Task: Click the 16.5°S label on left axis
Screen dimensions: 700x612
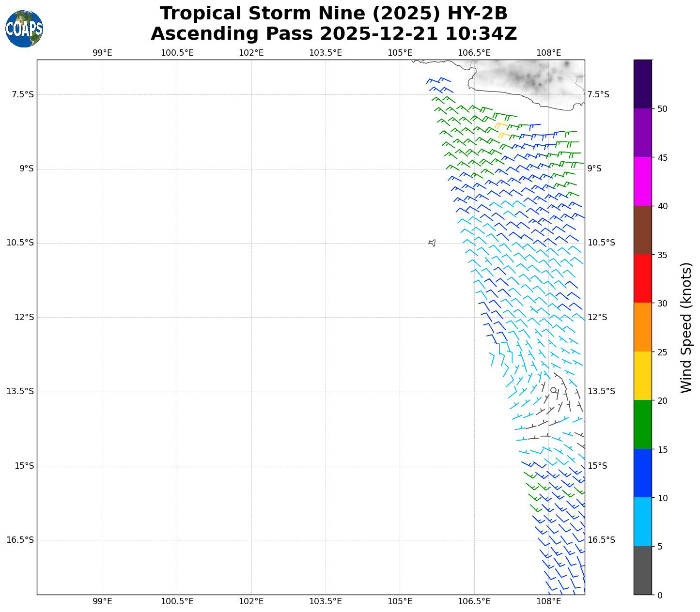Action: click(x=20, y=540)
